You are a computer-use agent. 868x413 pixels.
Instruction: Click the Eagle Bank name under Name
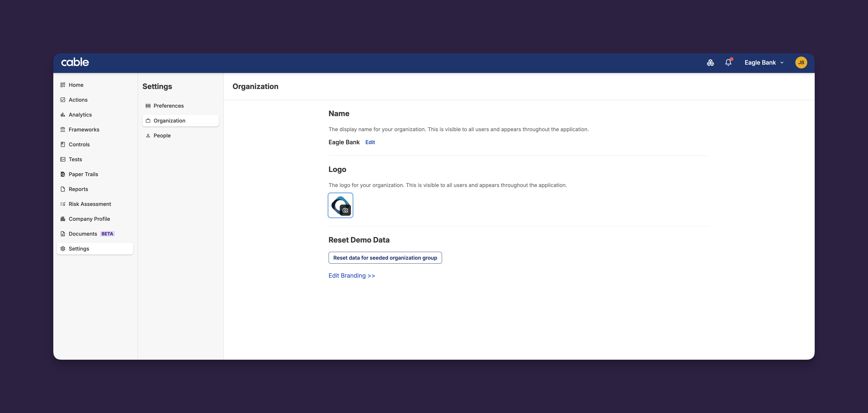(344, 142)
